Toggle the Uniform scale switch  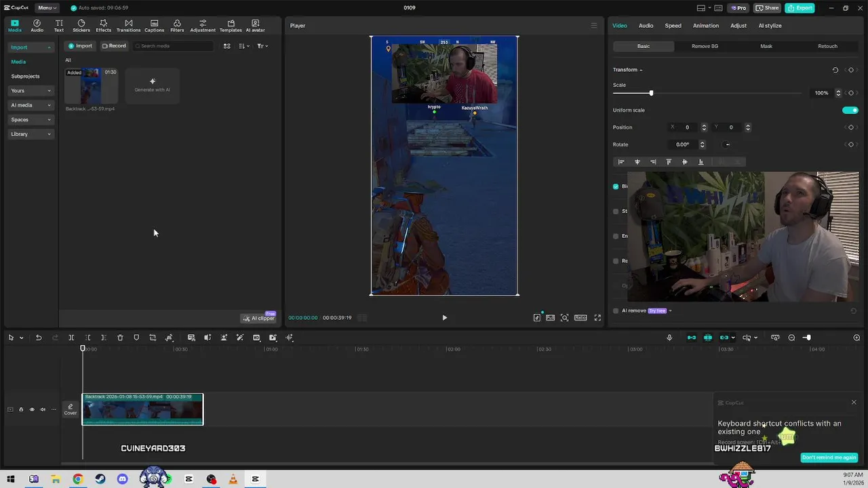coord(850,110)
